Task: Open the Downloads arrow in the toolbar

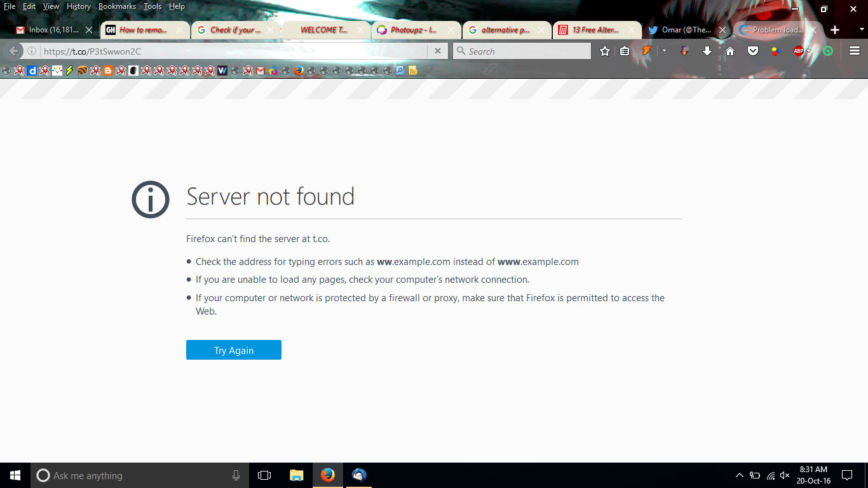Action: point(707,51)
